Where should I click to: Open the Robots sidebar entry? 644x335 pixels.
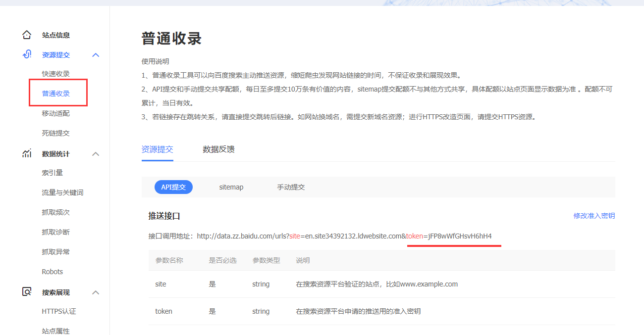(x=52, y=271)
